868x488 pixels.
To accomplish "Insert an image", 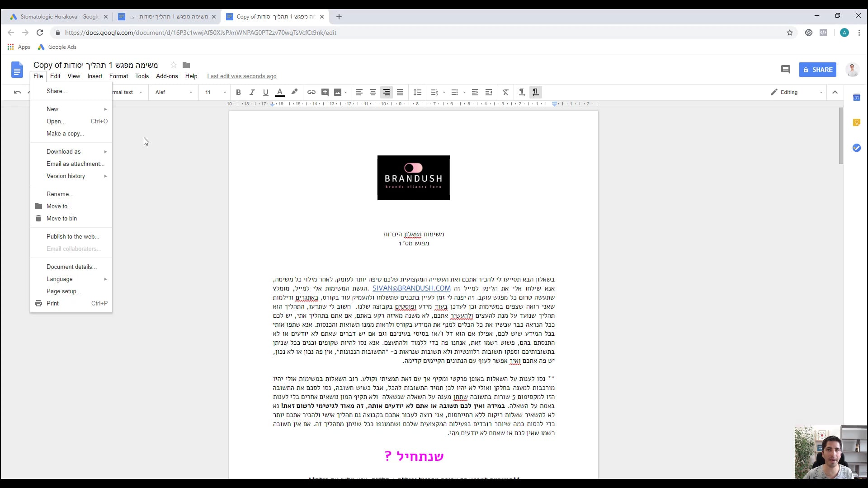I will 338,92.
